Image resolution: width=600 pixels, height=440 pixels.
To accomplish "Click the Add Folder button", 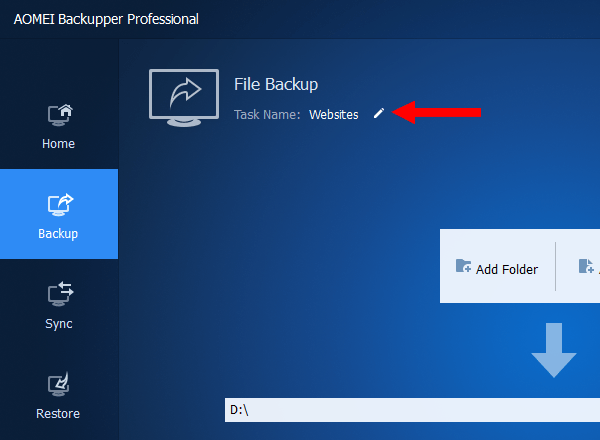I will tap(497, 267).
